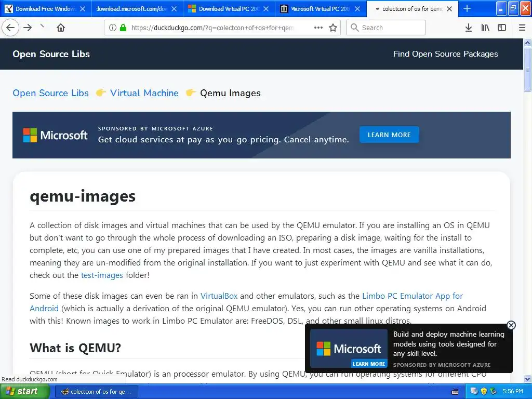Close the 'Download Virtual PC 200' tab

click(266, 9)
